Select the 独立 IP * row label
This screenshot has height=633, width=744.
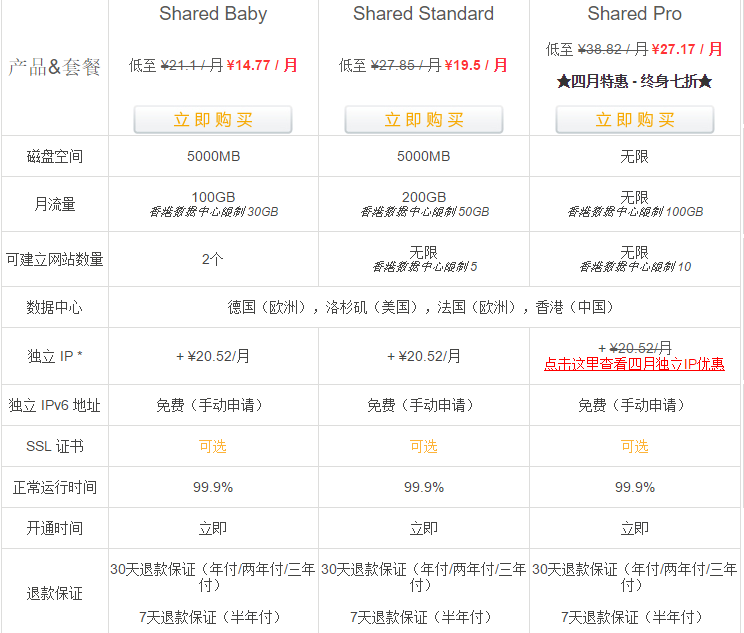tap(54, 356)
